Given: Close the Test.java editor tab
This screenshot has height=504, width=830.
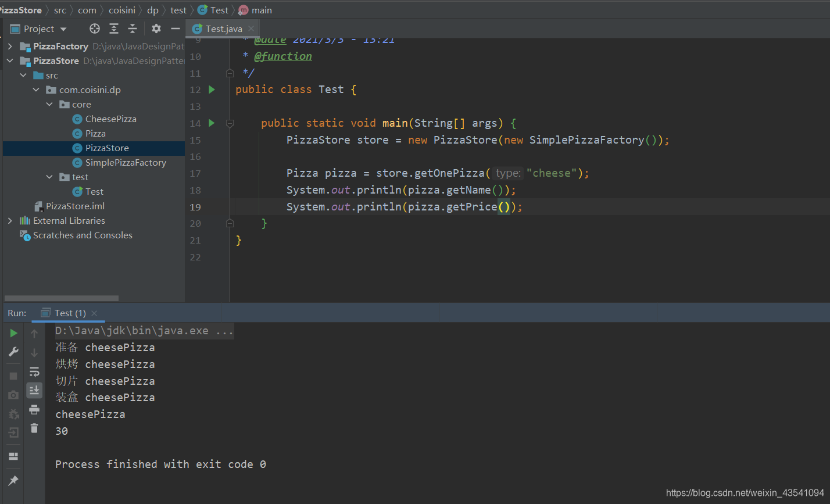Looking at the screenshot, I should tap(251, 28).
